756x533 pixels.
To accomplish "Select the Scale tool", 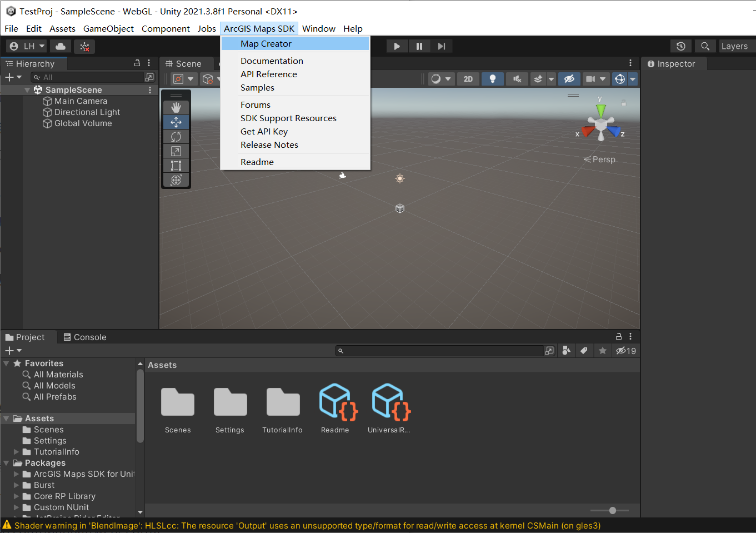I will coord(176,151).
